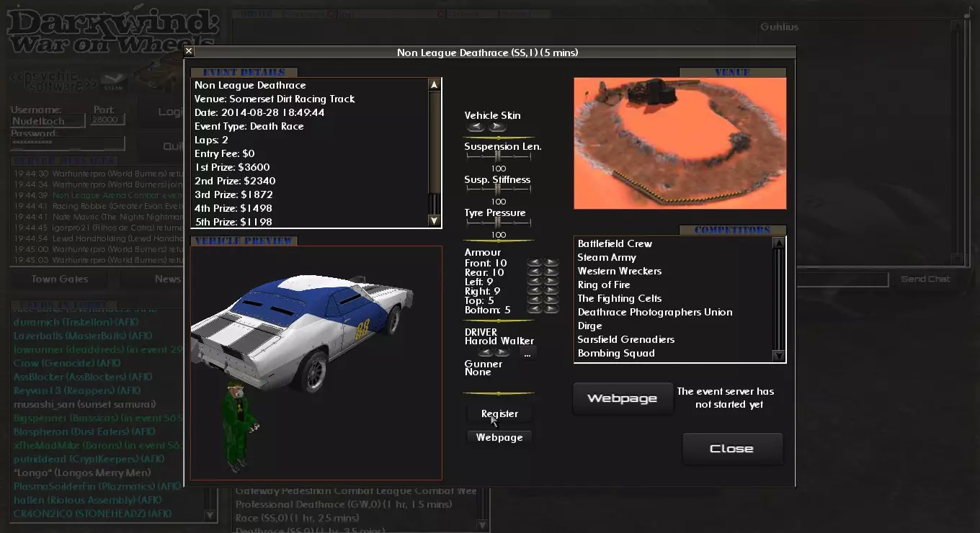Click Send Chat in background window
The height and width of the screenshot is (533, 980).
pos(925,279)
